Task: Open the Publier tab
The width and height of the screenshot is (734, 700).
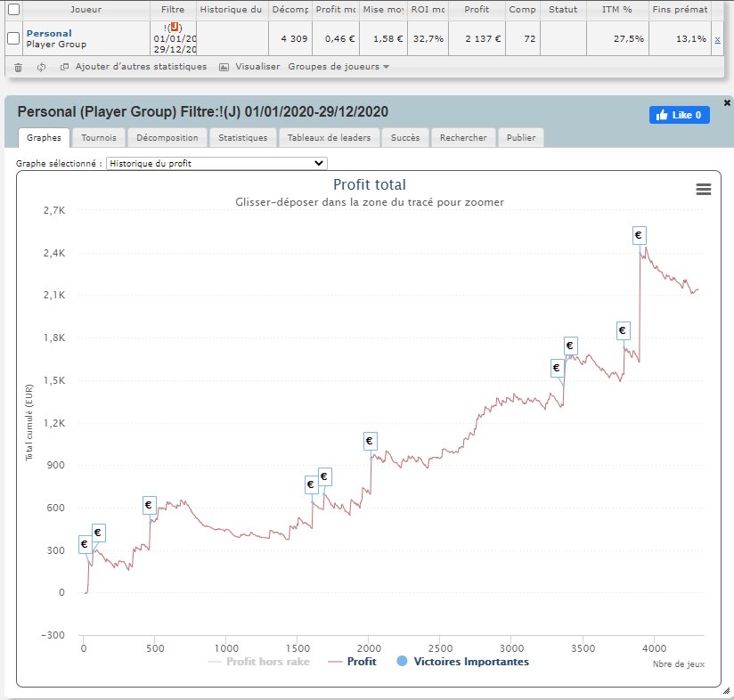Action: point(521,137)
